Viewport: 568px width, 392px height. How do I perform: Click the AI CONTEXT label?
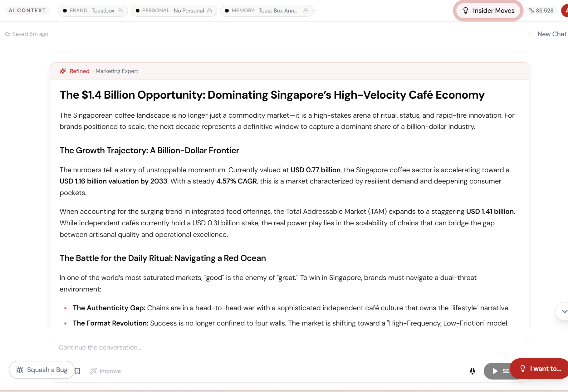pyautogui.click(x=27, y=11)
